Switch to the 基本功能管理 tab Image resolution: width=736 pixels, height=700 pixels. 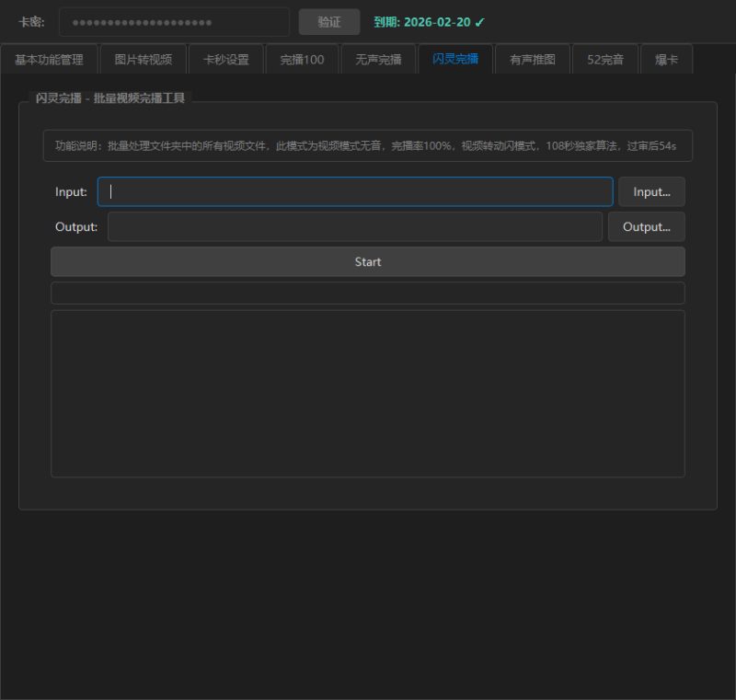point(49,60)
